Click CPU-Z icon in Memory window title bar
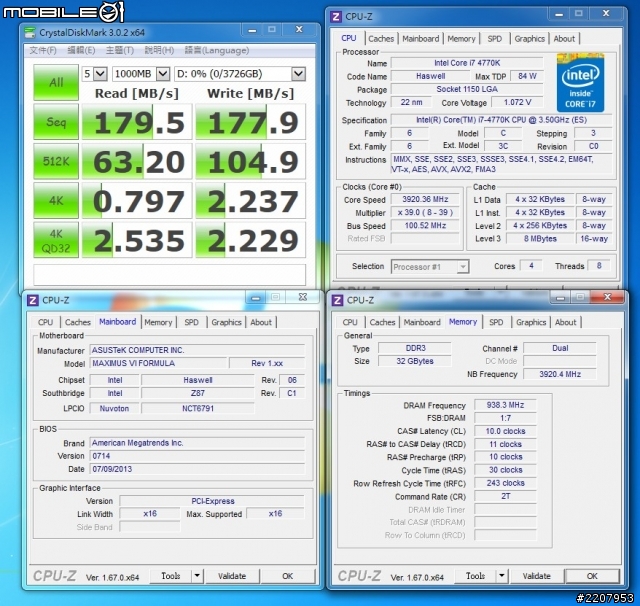 click(x=337, y=300)
